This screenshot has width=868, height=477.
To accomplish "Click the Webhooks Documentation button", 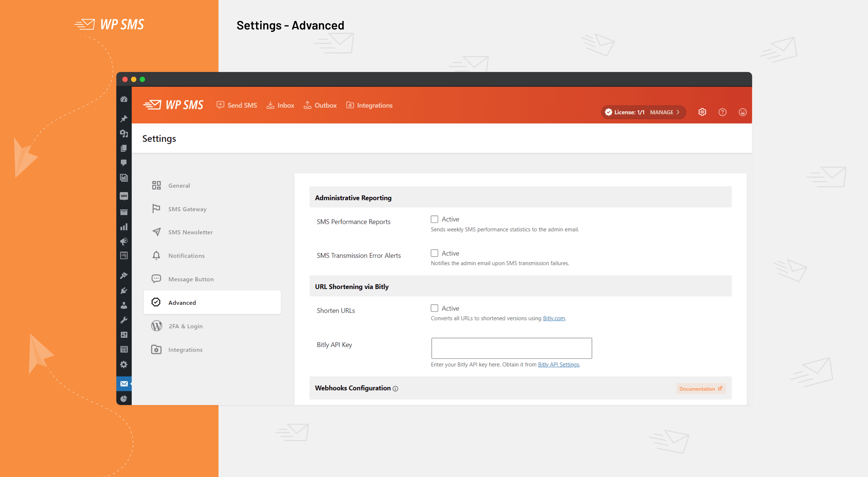I will tap(700, 389).
